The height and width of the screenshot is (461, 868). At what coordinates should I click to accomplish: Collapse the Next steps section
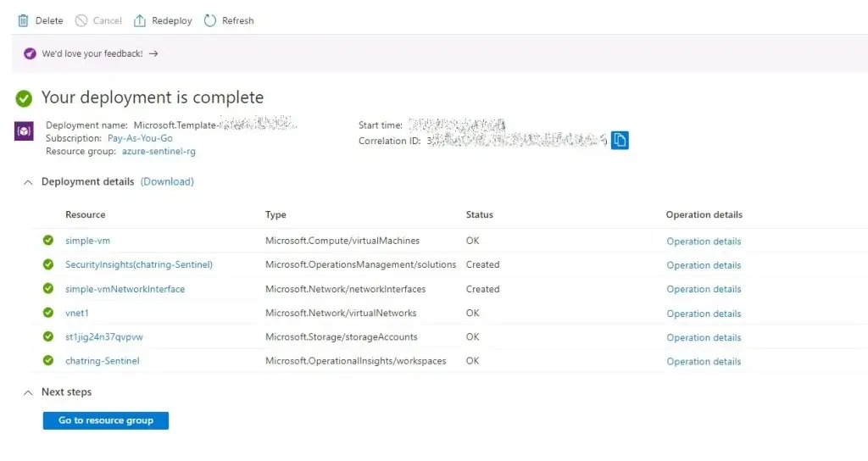(x=28, y=392)
